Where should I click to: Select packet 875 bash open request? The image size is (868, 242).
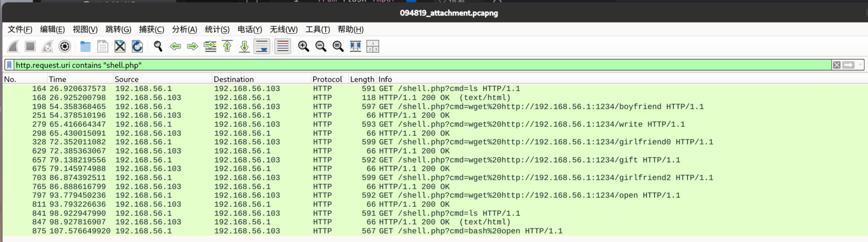[435, 231]
